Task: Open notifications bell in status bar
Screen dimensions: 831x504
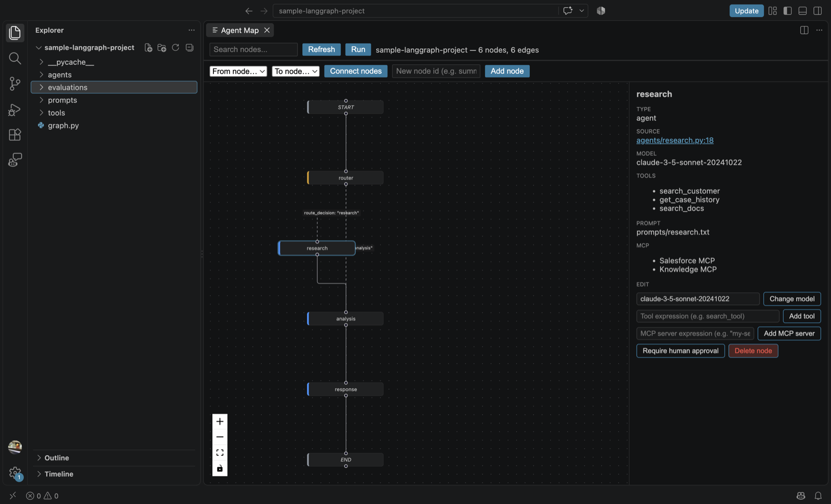Action: (818, 496)
